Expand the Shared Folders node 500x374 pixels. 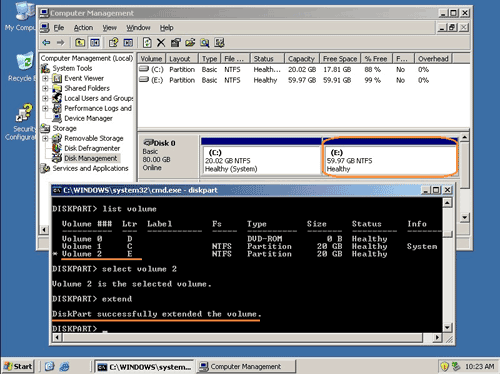[x=45, y=88]
